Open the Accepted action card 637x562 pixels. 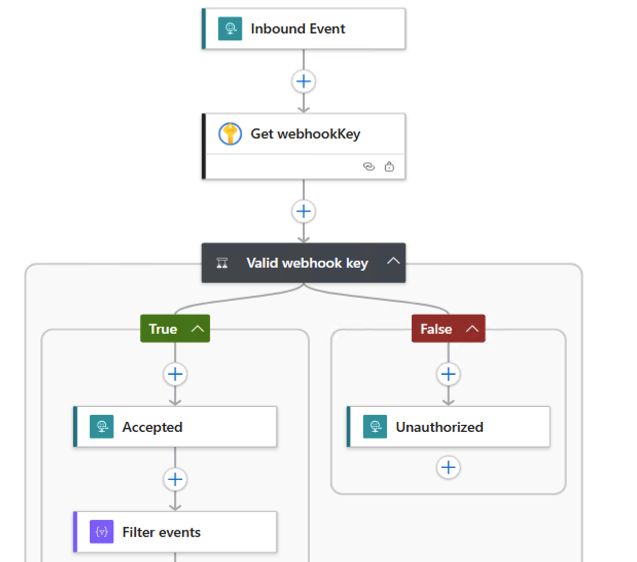(190, 427)
